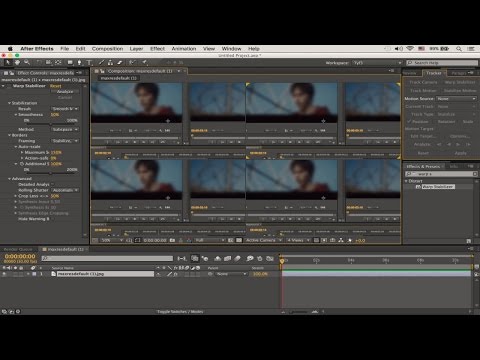Image resolution: width=480 pixels, height=360 pixels.
Task: Click the Frame Blending icon in timeline
Action: [228, 258]
